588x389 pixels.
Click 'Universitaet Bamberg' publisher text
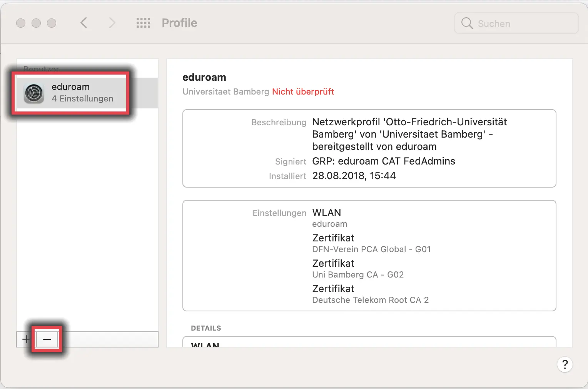tap(226, 91)
